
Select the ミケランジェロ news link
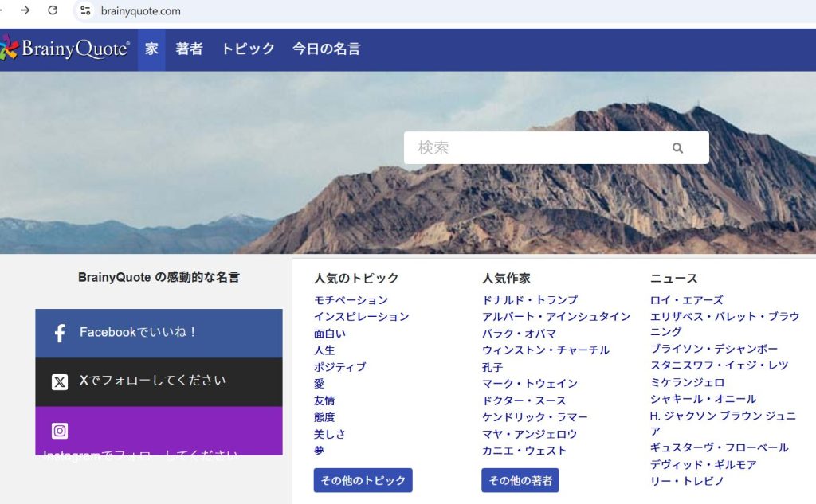[x=687, y=382]
